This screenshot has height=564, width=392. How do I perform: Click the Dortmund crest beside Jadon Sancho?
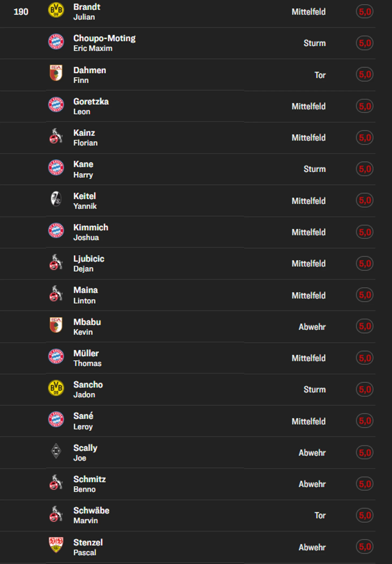point(56,388)
